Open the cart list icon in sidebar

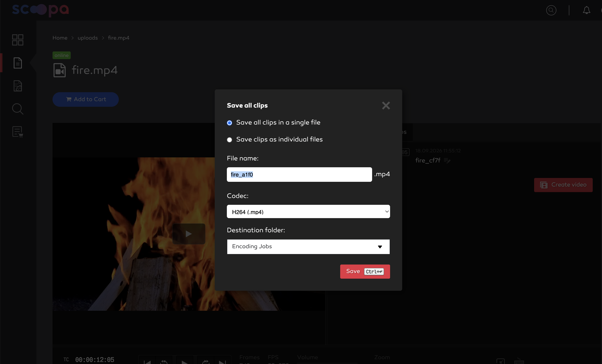[x=18, y=132]
